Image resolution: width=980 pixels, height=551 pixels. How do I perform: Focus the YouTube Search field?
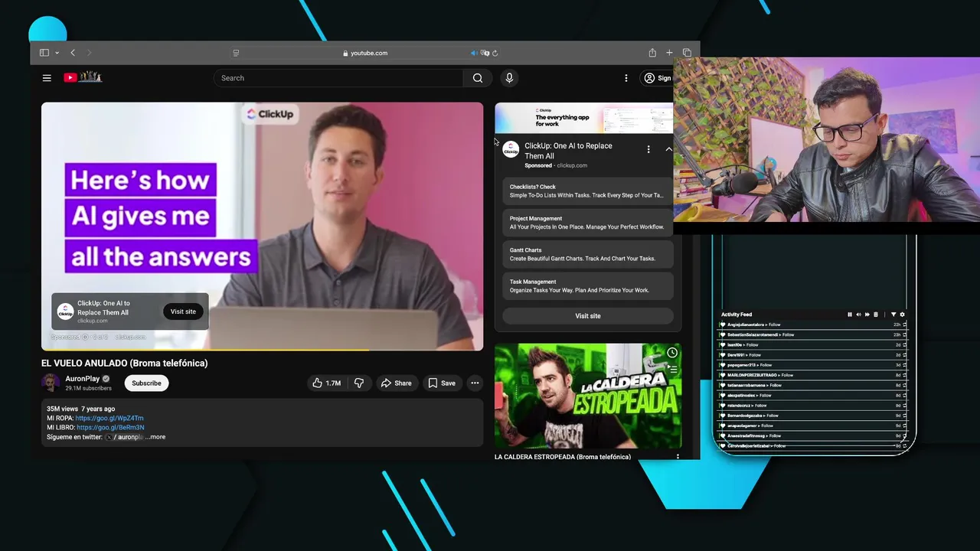[x=338, y=78]
